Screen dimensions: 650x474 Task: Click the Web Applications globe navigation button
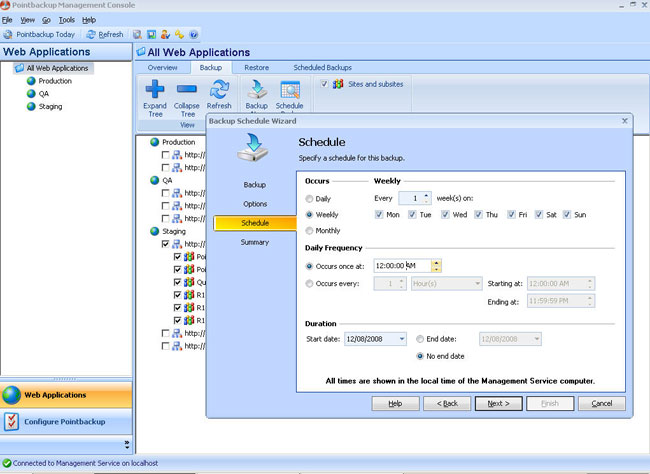tap(66, 395)
